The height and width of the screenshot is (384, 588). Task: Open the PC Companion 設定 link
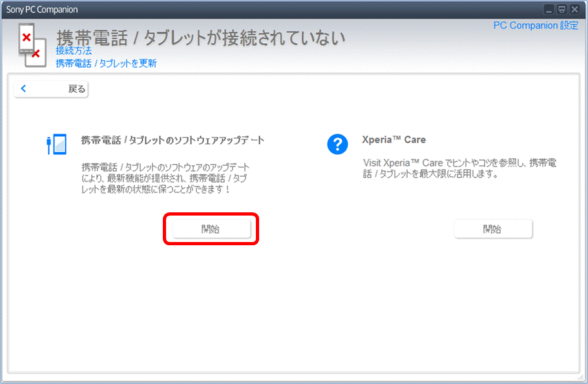[536, 25]
